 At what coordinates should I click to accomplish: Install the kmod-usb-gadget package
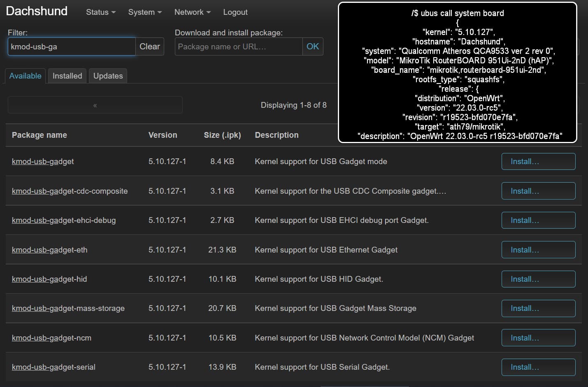(538, 161)
